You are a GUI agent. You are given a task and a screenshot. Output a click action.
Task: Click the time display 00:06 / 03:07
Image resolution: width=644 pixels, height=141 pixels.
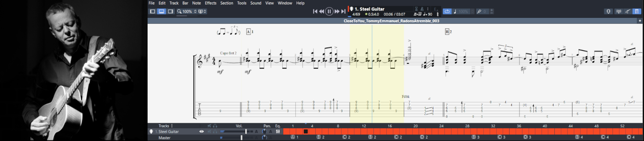pos(394,14)
